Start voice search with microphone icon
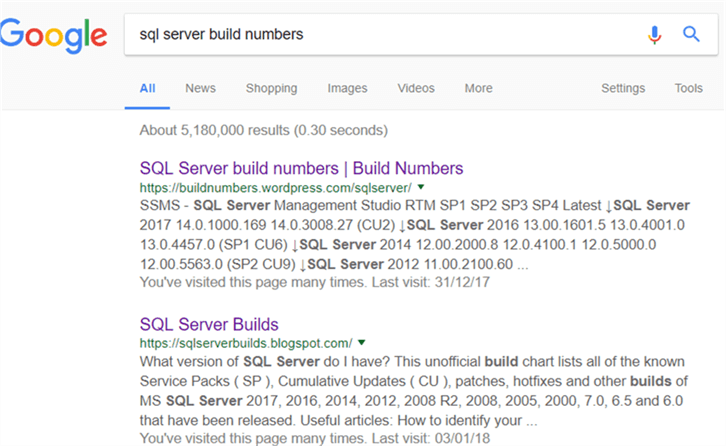 [x=654, y=35]
